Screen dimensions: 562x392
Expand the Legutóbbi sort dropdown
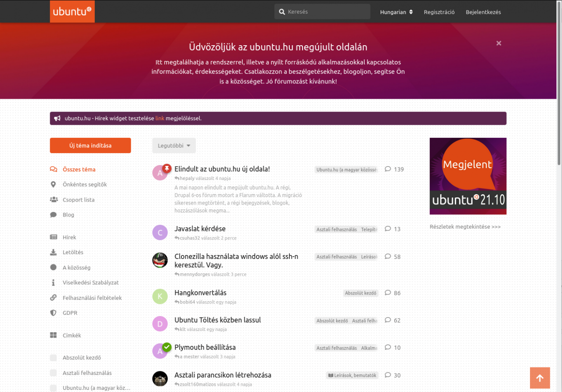(x=174, y=146)
